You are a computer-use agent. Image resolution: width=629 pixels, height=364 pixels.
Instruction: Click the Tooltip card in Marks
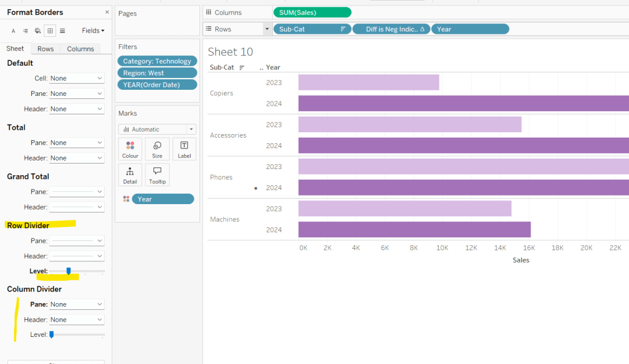tap(157, 175)
